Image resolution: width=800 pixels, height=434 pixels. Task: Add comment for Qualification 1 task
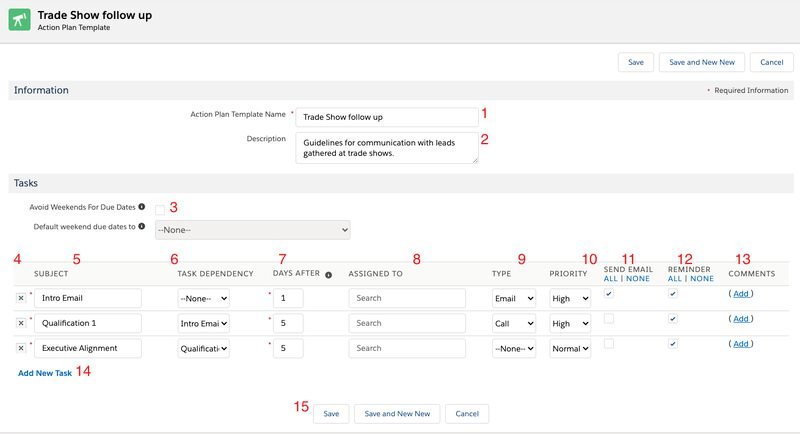click(741, 319)
